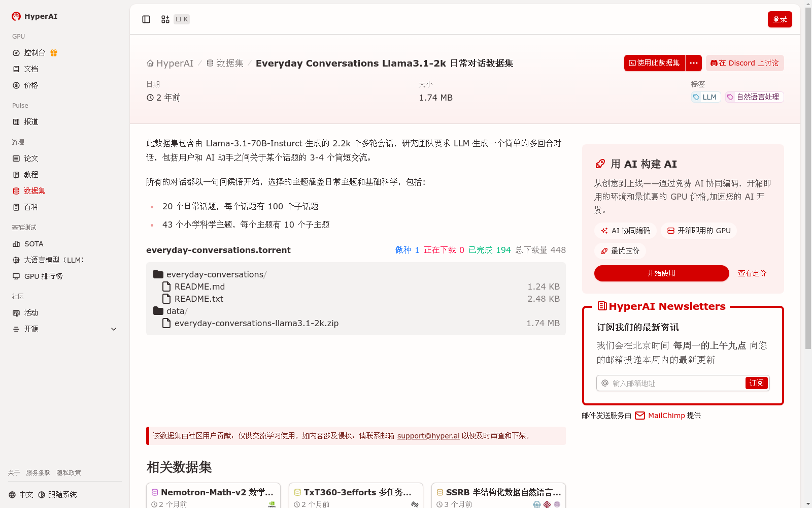This screenshot has width=812, height=508.
Task: Click the 登录 login button
Action: click(780, 19)
